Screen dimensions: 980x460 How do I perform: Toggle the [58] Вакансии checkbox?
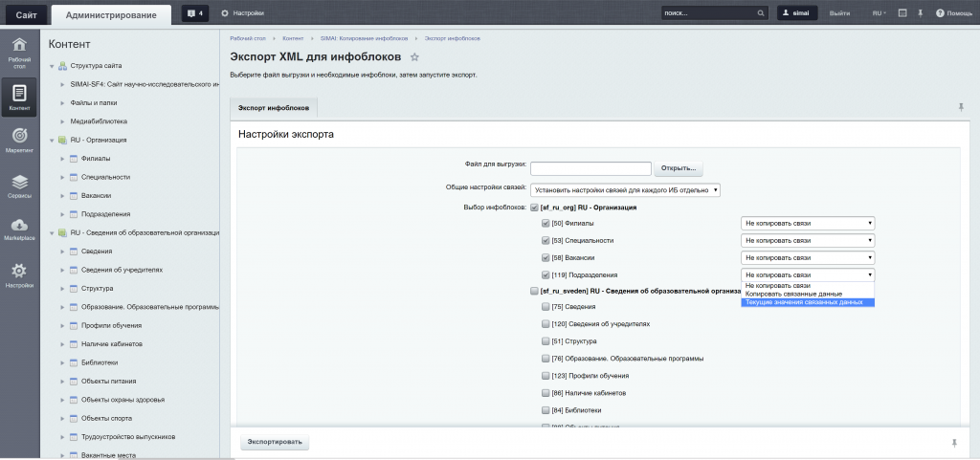pos(546,258)
